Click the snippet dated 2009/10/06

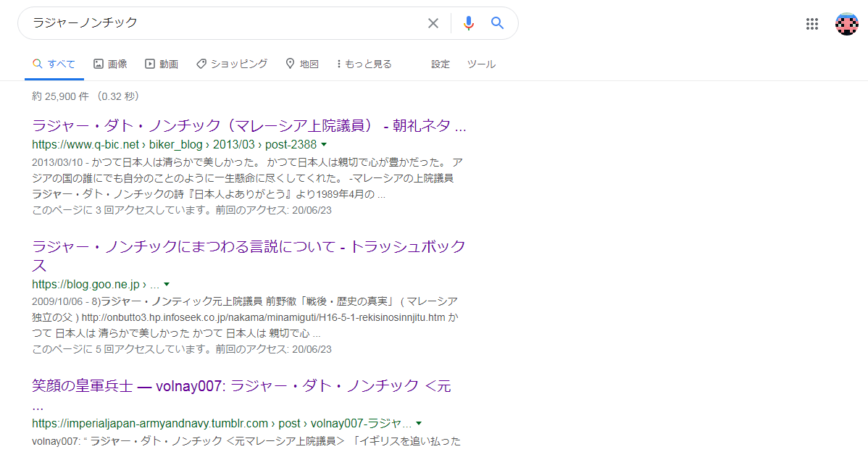[x=245, y=317]
